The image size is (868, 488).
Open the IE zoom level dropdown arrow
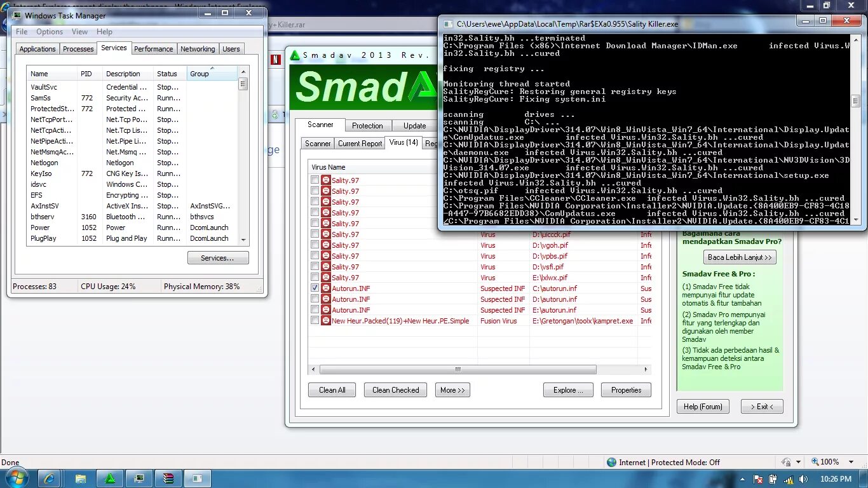(853, 462)
